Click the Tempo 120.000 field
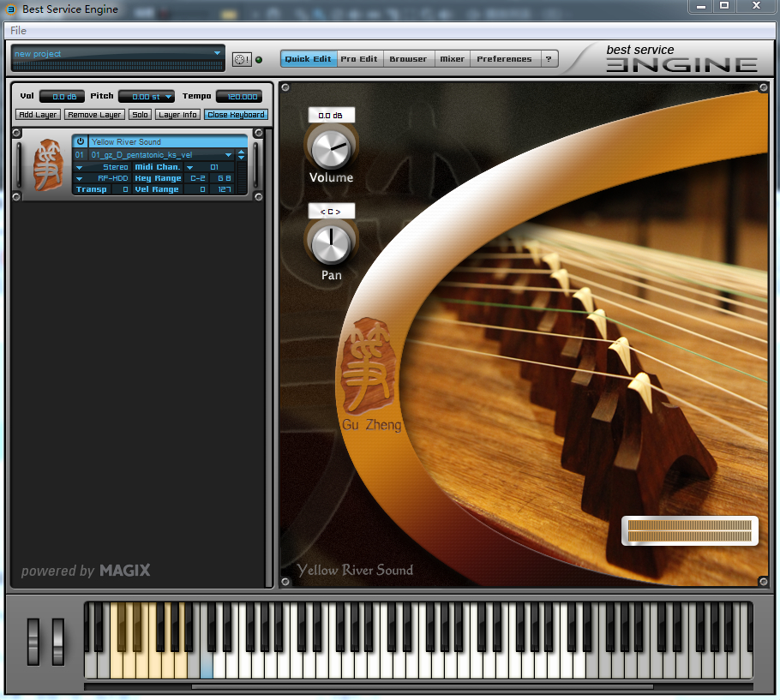Image resolution: width=780 pixels, height=700 pixels. pyautogui.click(x=239, y=97)
